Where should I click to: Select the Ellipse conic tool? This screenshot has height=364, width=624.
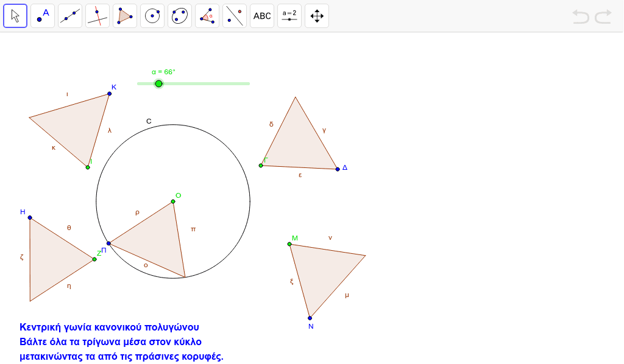180,16
